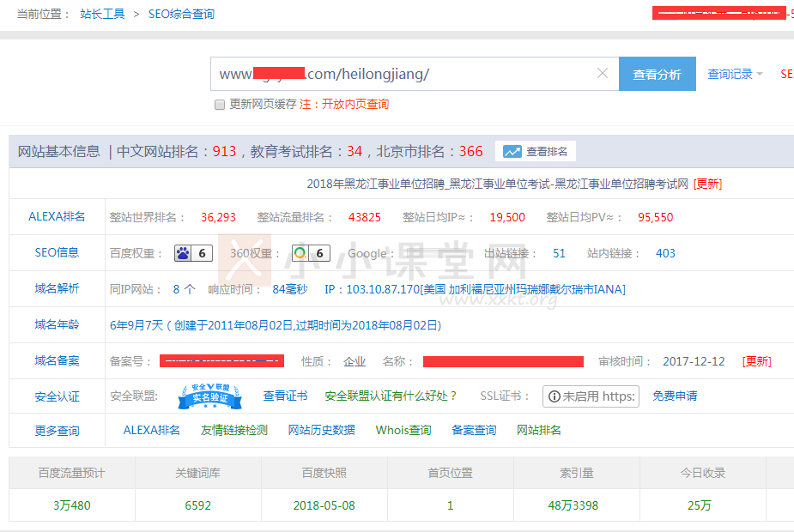Click the 更新 link beside 审核时间
Viewport: 794px width, 532px height.
click(756, 361)
